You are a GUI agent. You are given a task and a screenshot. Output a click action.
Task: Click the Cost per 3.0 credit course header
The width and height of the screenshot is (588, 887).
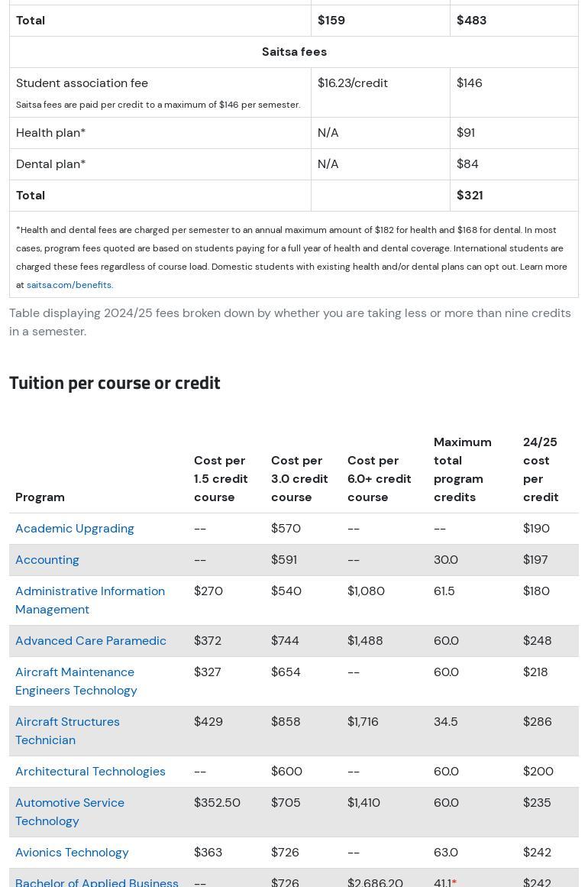coord(299,479)
